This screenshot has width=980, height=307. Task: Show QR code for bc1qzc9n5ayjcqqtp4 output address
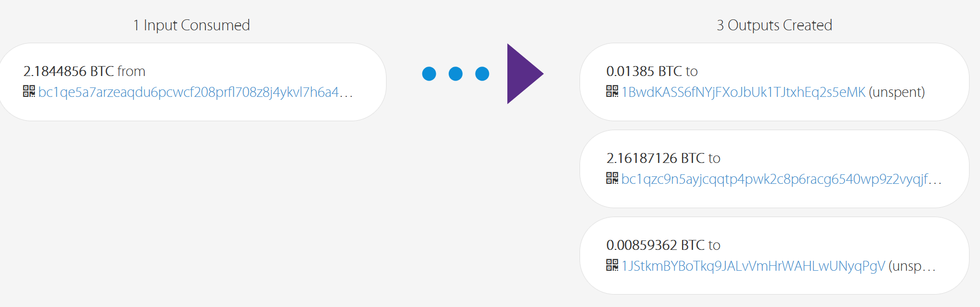612,178
